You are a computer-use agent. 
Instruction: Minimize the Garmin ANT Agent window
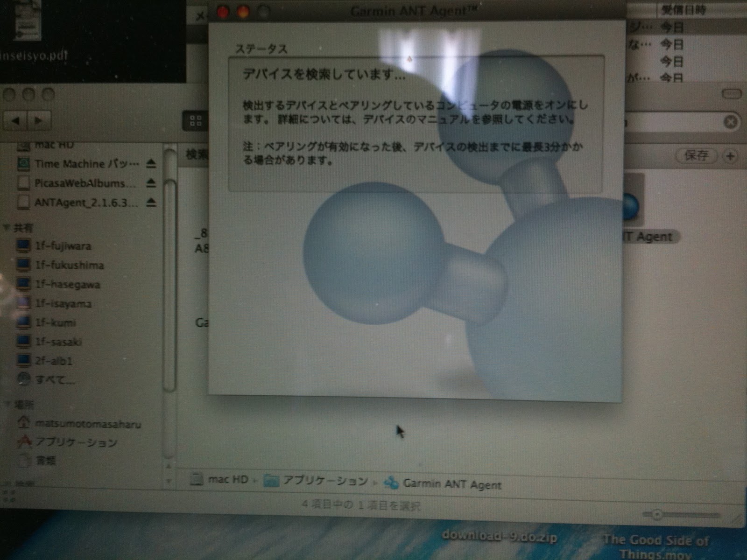pos(243,12)
